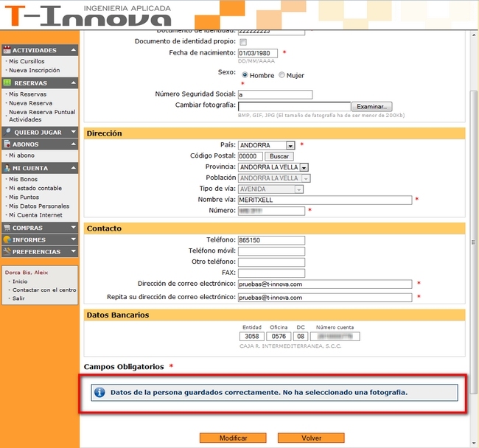479x448 pixels.
Task: Click the blue info icon in message
Action: tap(99, 392)
